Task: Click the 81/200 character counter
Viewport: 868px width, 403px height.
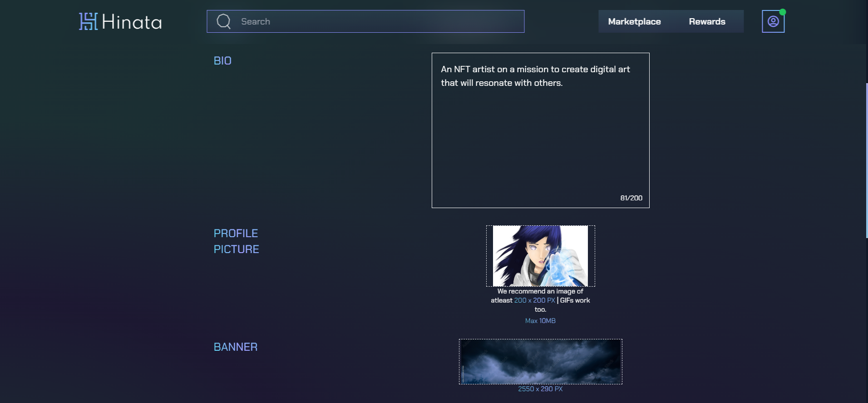Action: tap(631, 198)
